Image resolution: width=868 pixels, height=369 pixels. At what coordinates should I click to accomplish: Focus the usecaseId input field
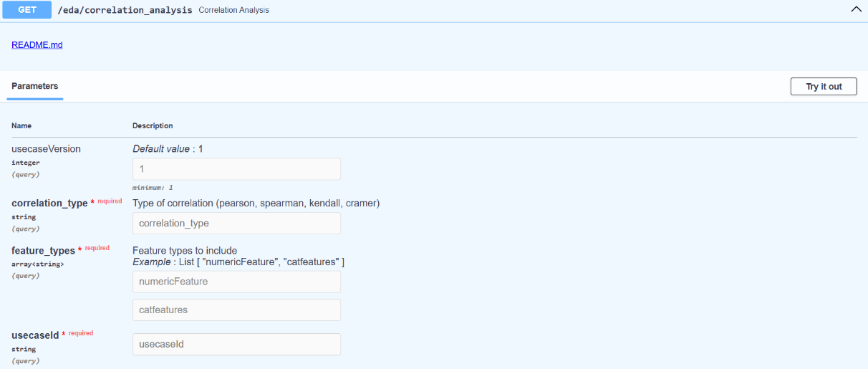236,344
